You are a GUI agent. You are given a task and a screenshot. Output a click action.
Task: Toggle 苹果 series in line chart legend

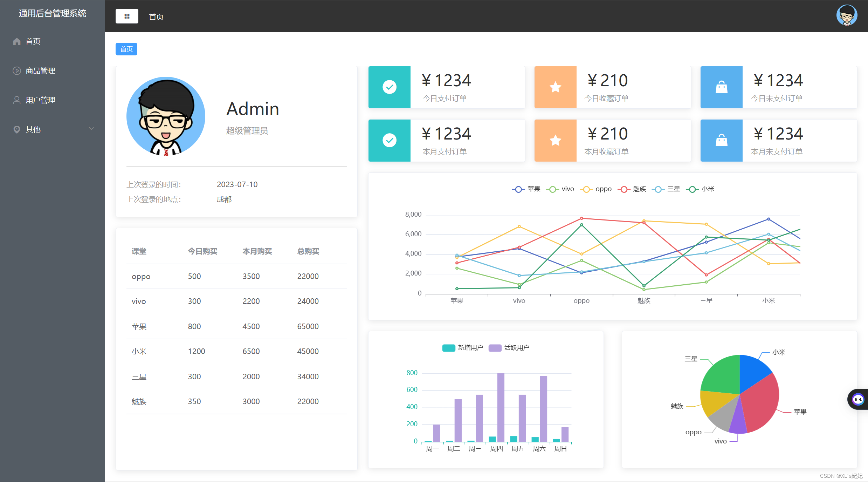[x=526, y=189]
